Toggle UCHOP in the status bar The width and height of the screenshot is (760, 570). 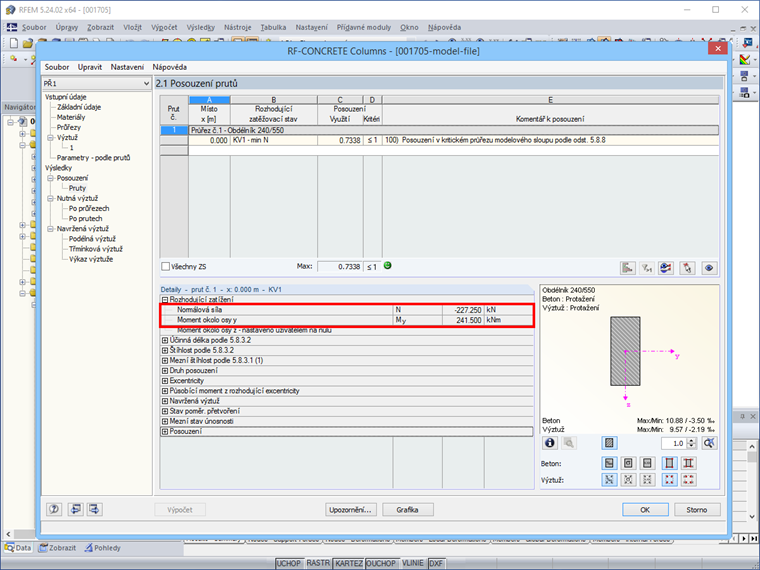pos(288,563)
